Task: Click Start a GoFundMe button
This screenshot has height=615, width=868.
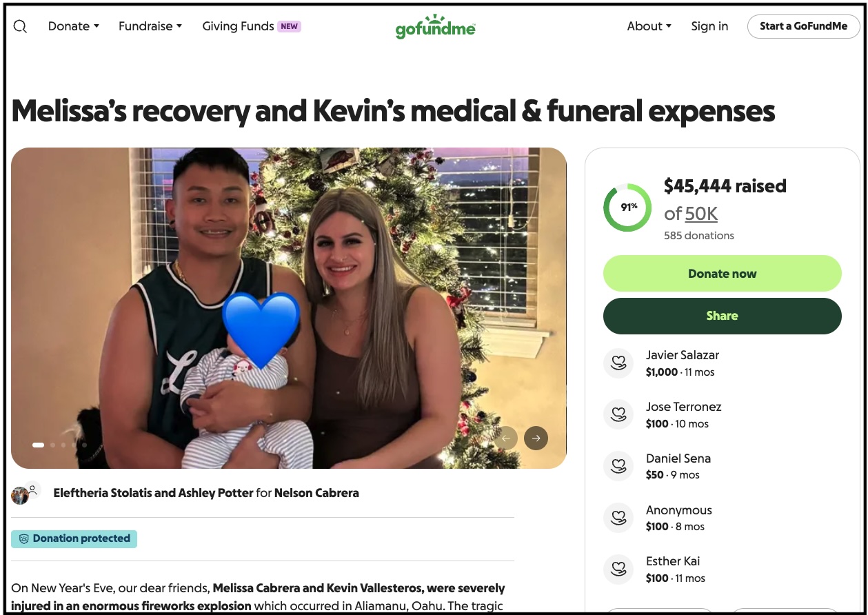Action: click(803, 26)
